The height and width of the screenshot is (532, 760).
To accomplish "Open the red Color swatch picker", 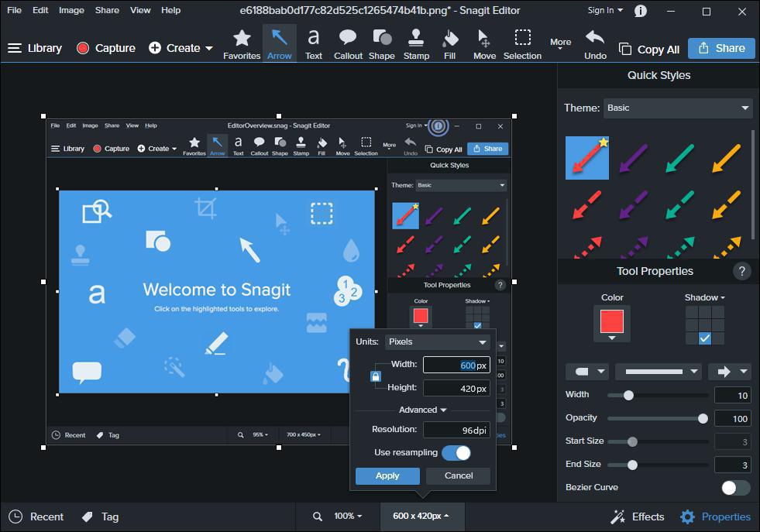I will pyautogui.click(x=612, y=323).
